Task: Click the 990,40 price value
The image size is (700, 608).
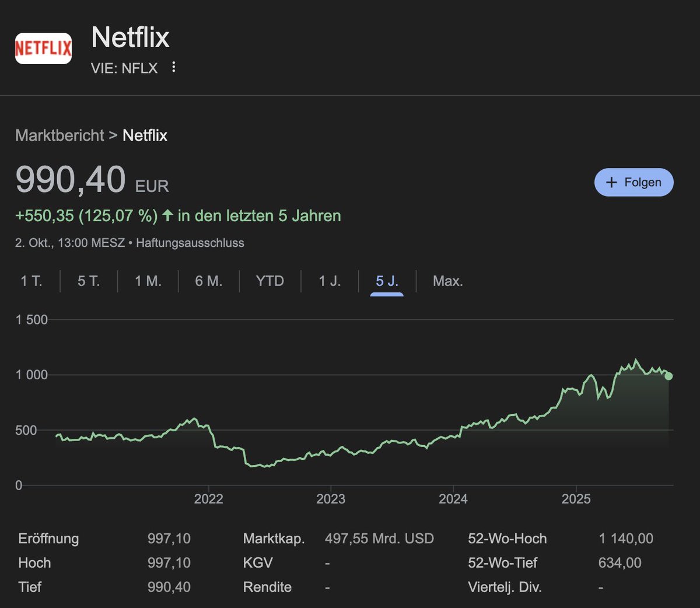Action: 71,179
